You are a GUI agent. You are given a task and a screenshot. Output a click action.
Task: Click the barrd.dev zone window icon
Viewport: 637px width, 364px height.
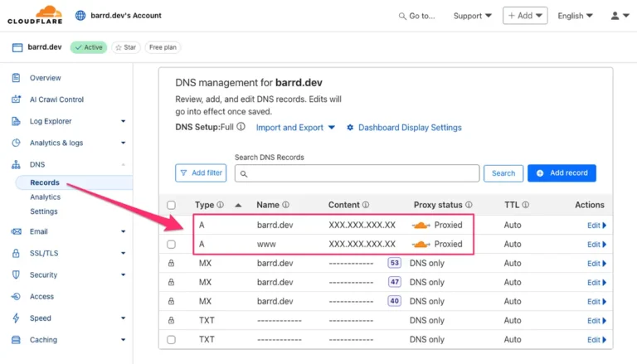[x=17, y=47]
